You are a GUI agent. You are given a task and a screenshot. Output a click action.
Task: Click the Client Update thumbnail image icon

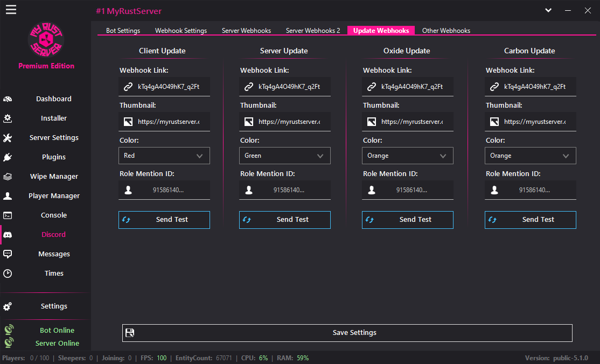click(128, 122)
